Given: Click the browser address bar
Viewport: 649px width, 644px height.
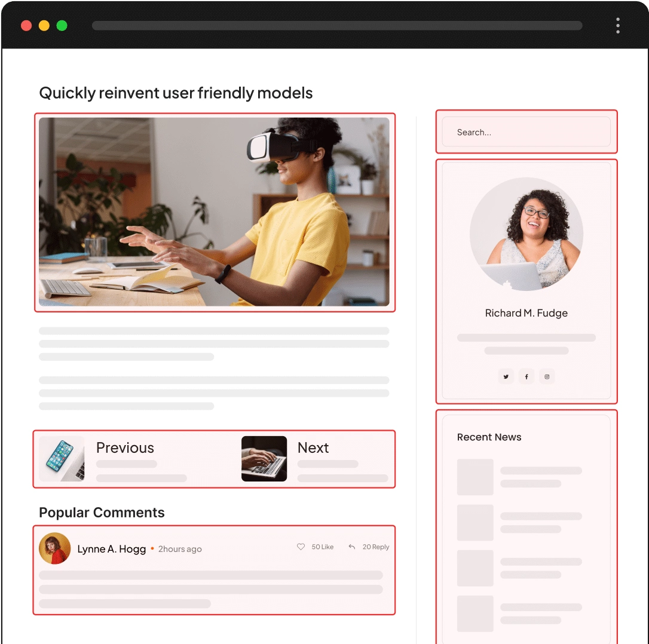Looking at the screenshot, I should [x=336, y=25].
